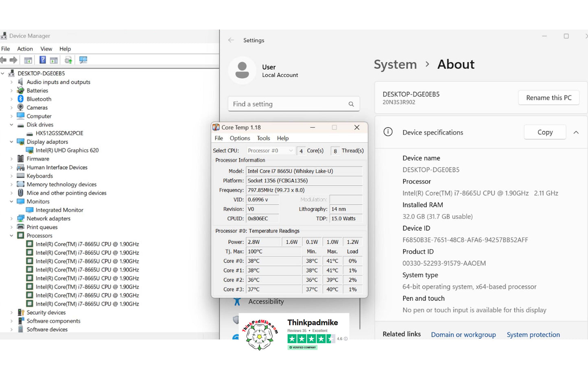Screen dimensions: 588x369
Task: Click the Accessibility icon in Settings sidebar
Action: 237,302
